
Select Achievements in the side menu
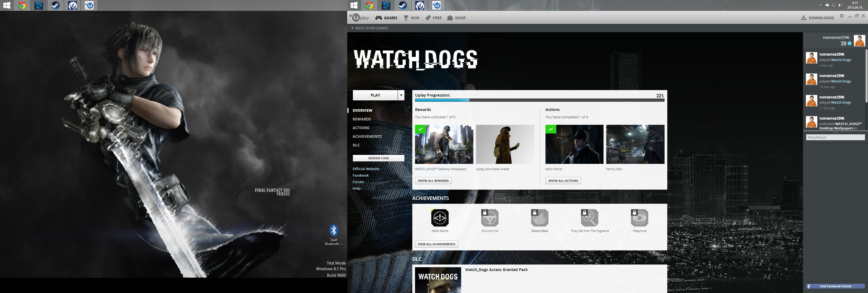pyautogui.click(x=367, y=136)
